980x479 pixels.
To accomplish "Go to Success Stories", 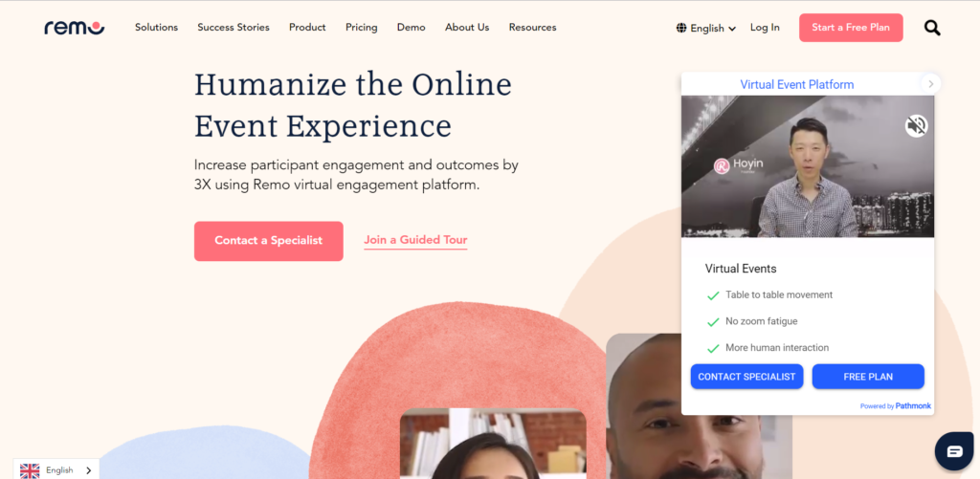I will (x=234, y=28).
